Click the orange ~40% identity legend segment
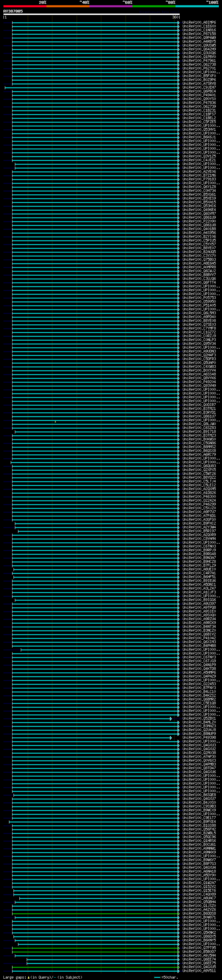The height and width of the screenshot is (980, 222). (x=68, y=6)
